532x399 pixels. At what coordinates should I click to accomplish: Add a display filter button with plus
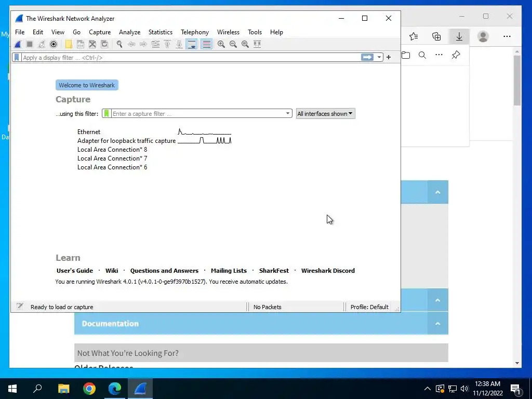click(389, 57)
